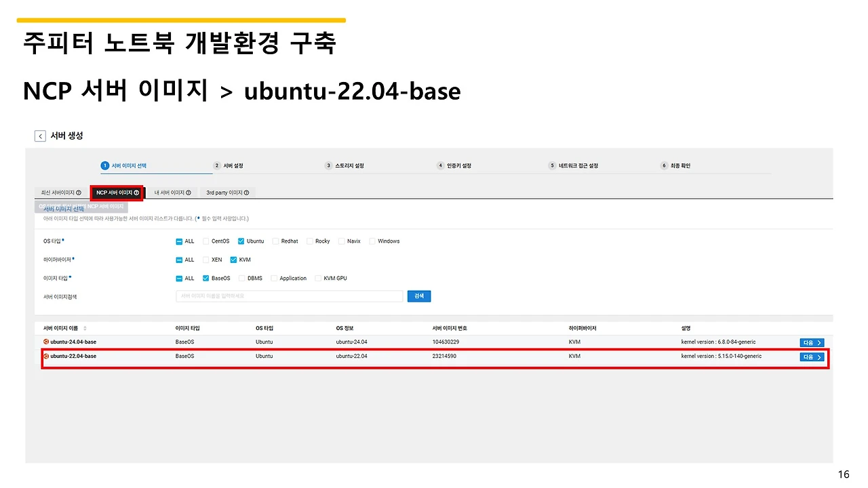The width and height of the screenshot is (868, 488).
Task: Check the Windows OS type
Action: [x=372, y=241]
